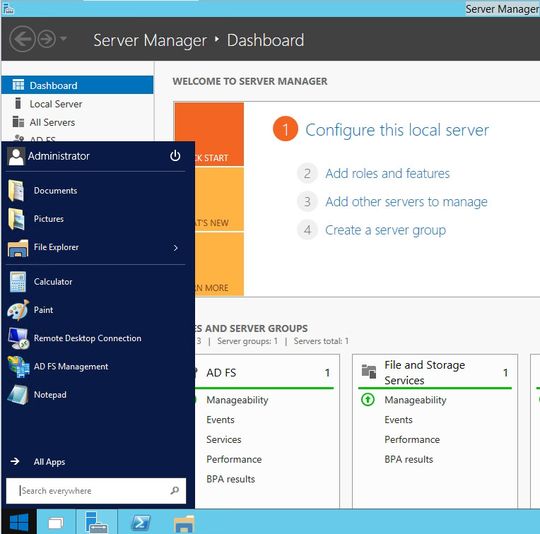
Task: Click Manageability in the AD FS tile
Action: pos(237,400)
